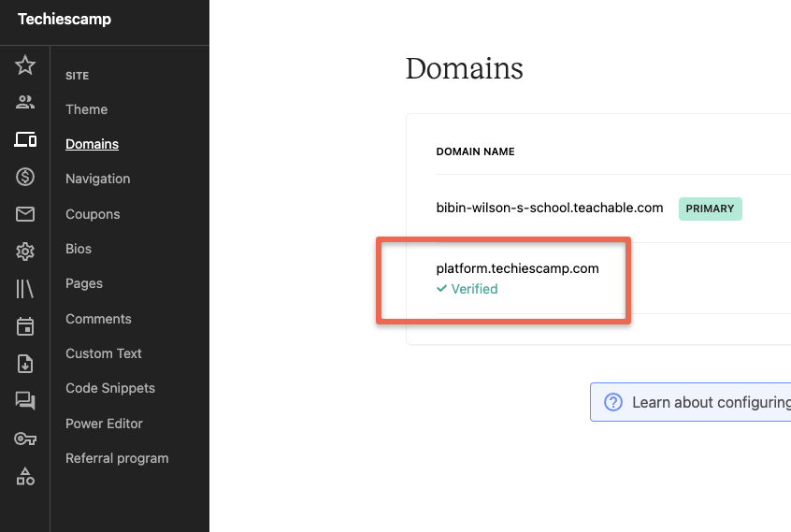Image resolution: width=791 pixels, height=532 pixels.
Task: Go to Pages in site menu
Action: click(84, 283)
